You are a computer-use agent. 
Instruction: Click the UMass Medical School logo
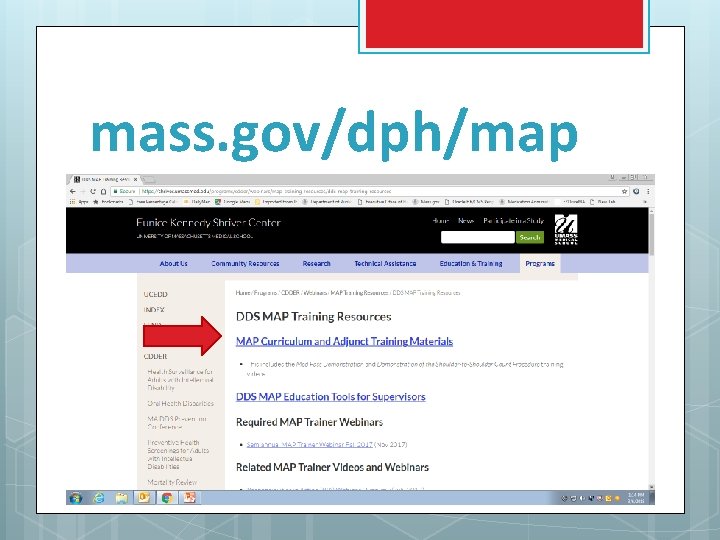point(566,230)
